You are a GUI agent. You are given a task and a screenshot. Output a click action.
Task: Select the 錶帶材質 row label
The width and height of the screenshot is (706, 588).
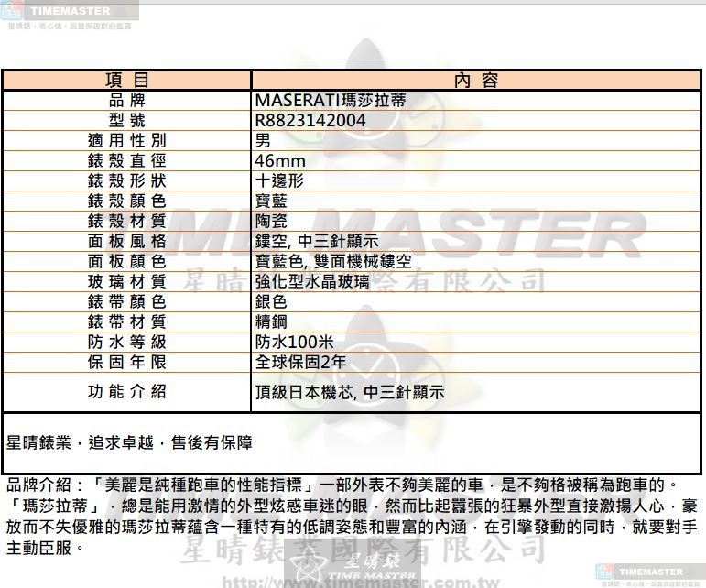[x=126, y=321]
